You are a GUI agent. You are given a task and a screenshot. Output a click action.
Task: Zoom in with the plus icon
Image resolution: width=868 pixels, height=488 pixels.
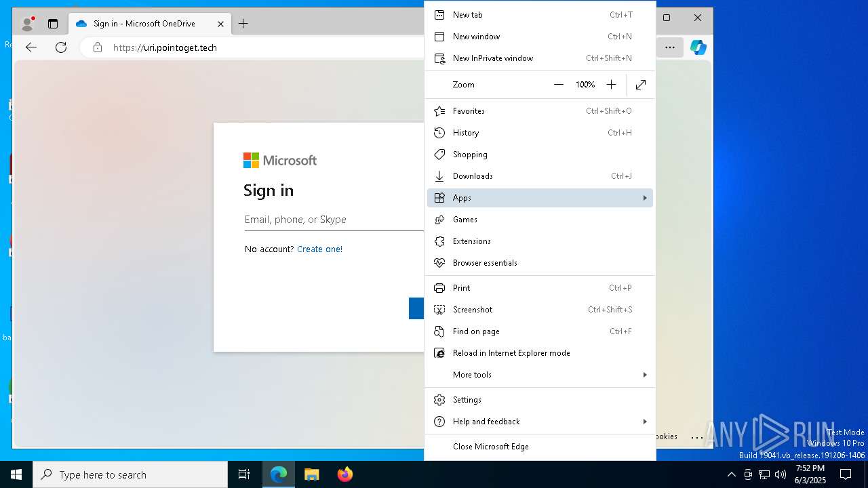[x=611, y=85]
